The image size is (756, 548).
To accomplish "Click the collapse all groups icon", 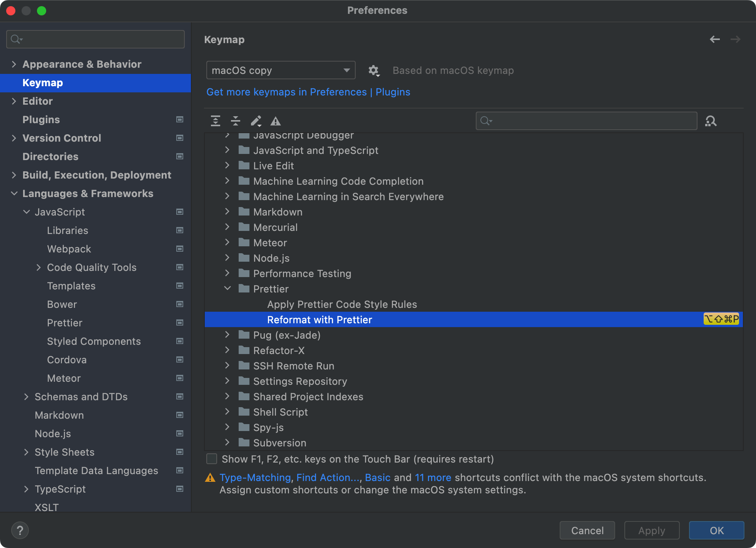I will [235, 122].
